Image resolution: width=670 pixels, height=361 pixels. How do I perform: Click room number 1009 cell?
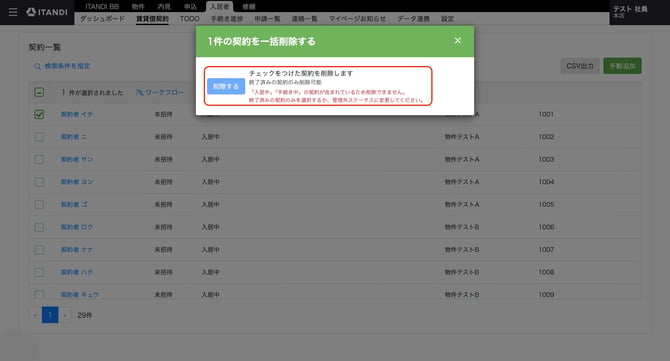(546, 295)
